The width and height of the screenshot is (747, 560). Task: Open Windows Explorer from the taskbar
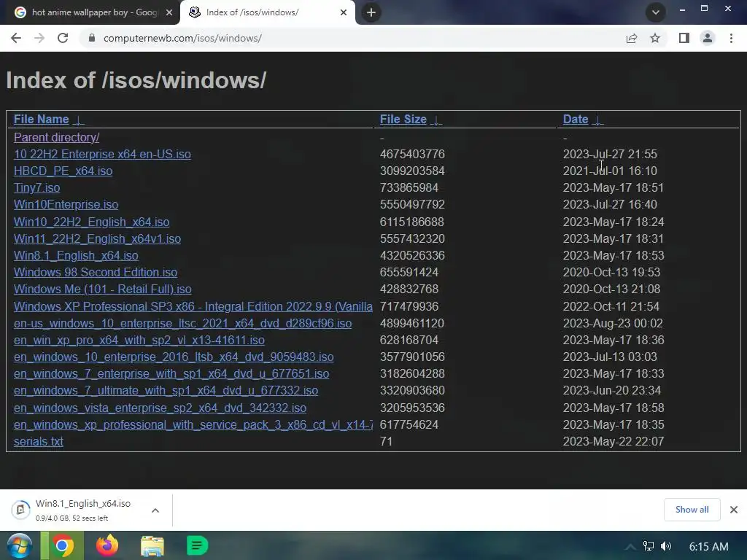point(152,545)
